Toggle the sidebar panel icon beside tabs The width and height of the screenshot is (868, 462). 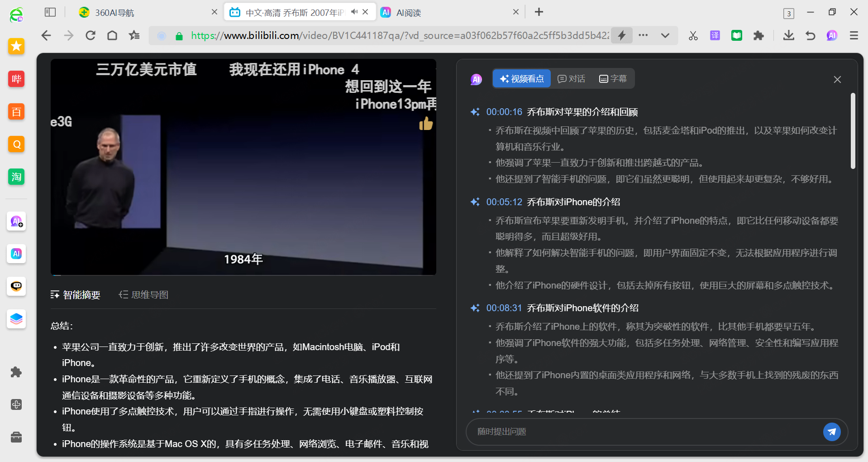click(x=50, y=12)
